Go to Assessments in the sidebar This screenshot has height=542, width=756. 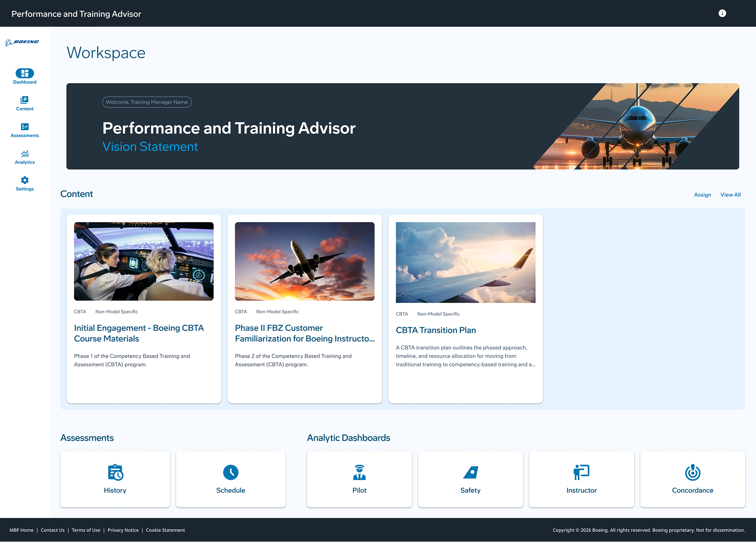(25, 130)
